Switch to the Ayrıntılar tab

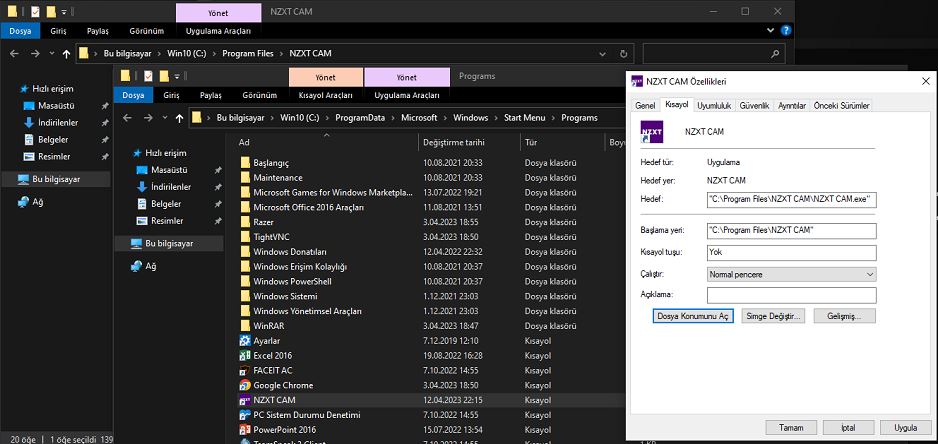pyautogui.click(x=792, y=106)
